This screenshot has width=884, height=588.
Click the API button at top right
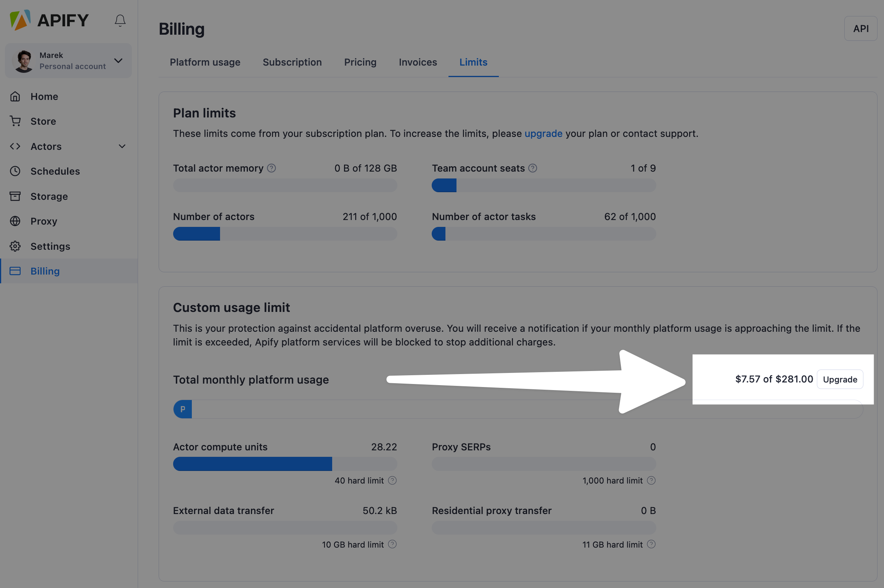[x=860, y=29]
